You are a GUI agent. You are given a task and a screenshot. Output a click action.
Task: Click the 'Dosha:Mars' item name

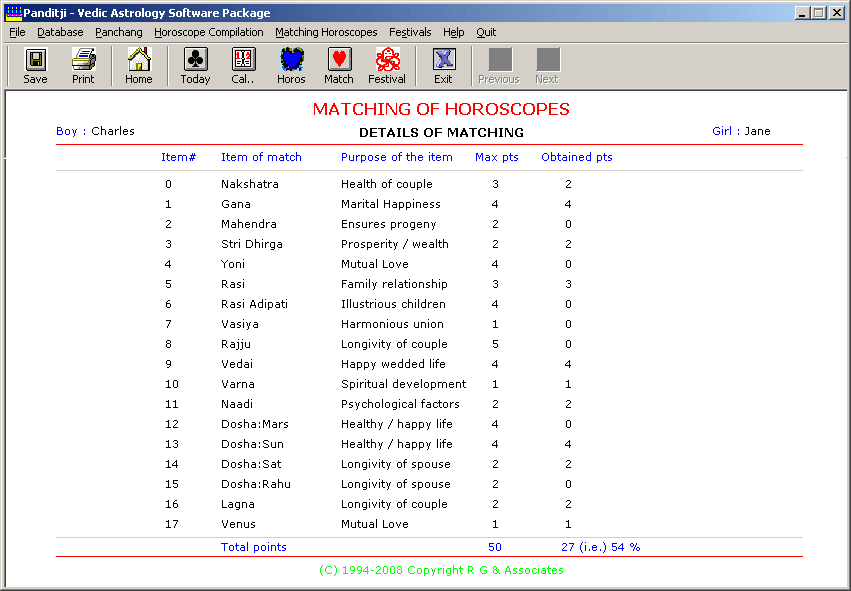[x=255, y=424]
